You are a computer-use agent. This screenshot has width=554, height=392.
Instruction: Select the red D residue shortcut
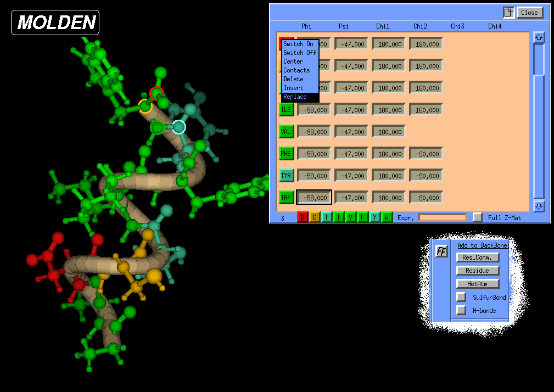click(x=303, y=217)
